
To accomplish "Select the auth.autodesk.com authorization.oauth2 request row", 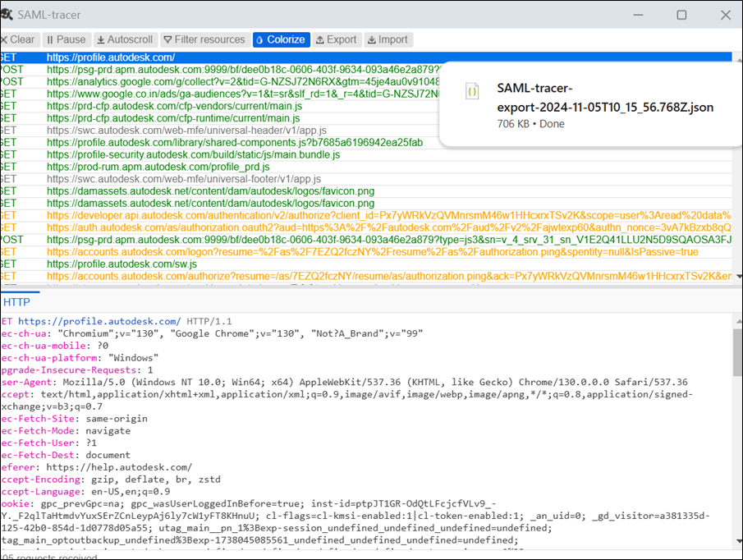I will click(x=366, y=228).
